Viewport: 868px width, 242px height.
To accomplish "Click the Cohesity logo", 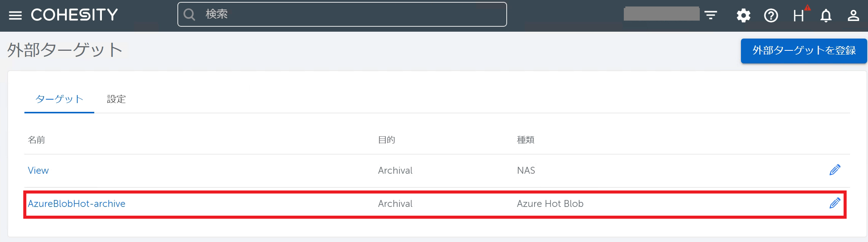I will (74, 15).
